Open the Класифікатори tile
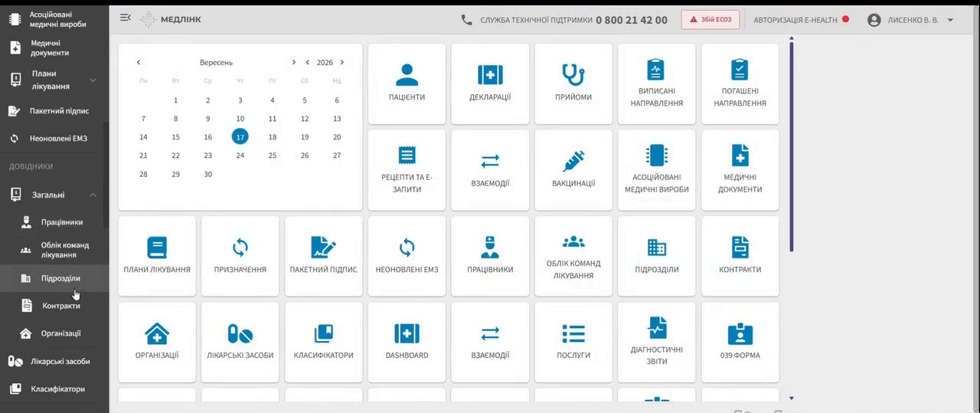 point(323,342)
